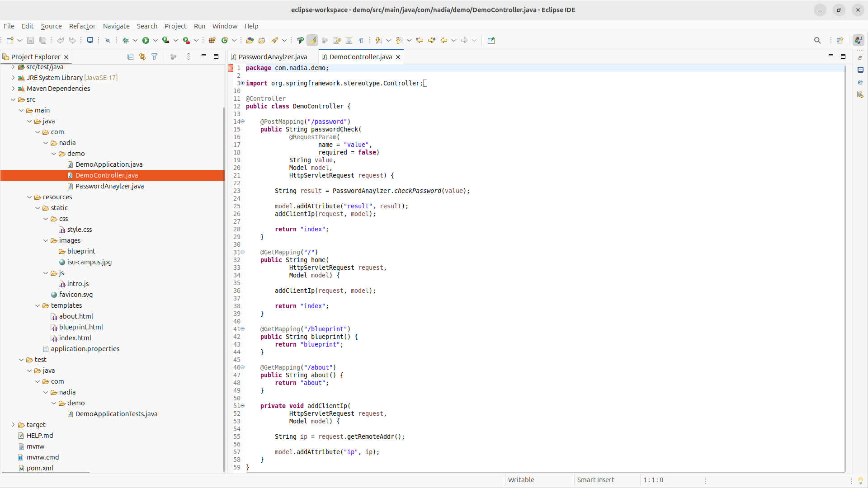868x488 pixels.
Task: Click the Back navigation arrow
Action: point(444,40)
